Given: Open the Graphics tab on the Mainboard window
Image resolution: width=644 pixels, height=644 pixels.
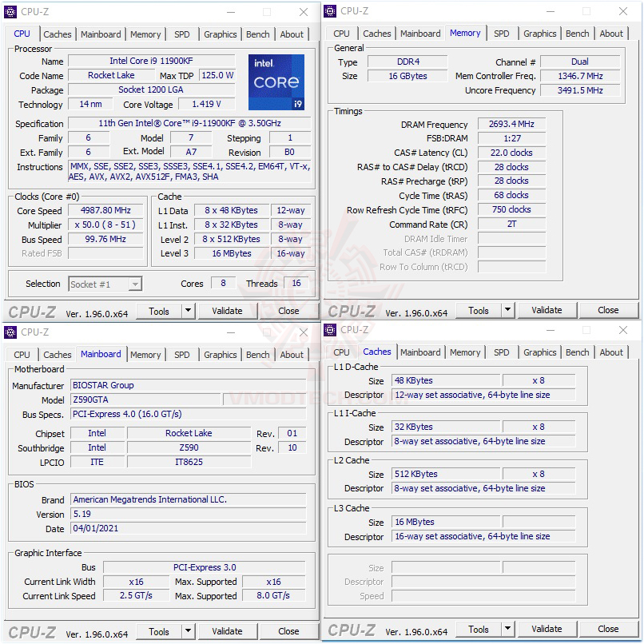Looking at the screenshot, I should [220, 355].
